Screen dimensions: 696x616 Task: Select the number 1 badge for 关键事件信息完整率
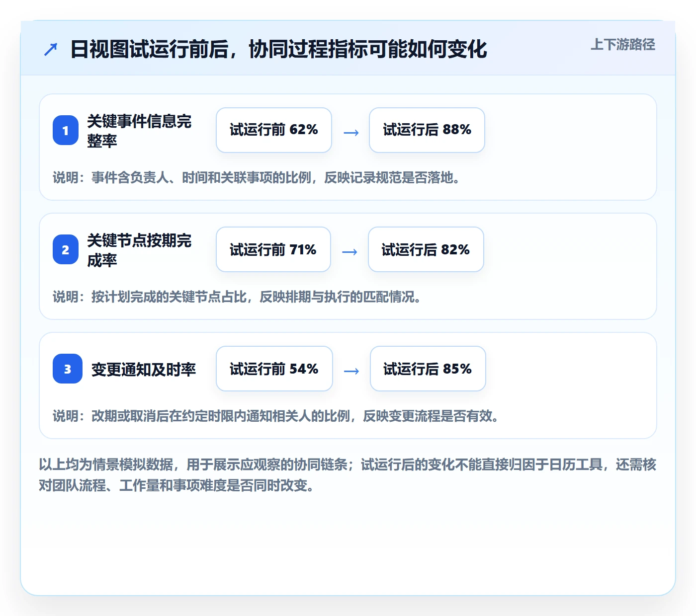(66, 130)
